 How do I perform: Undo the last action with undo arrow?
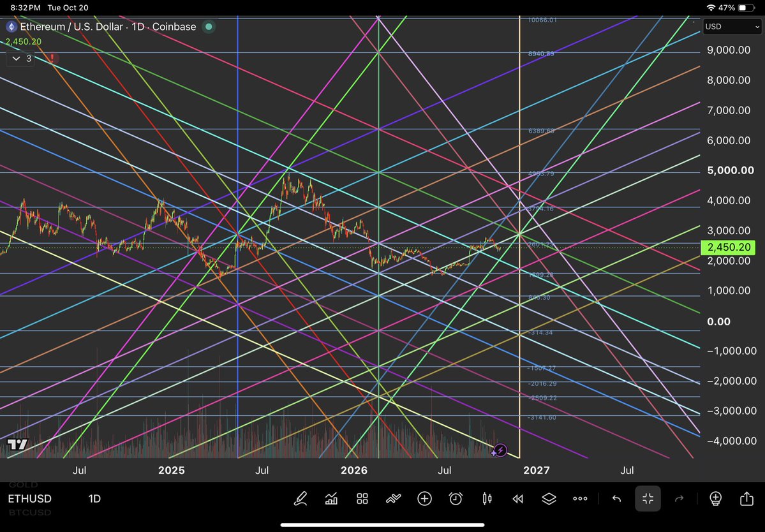tap(617, 498)
